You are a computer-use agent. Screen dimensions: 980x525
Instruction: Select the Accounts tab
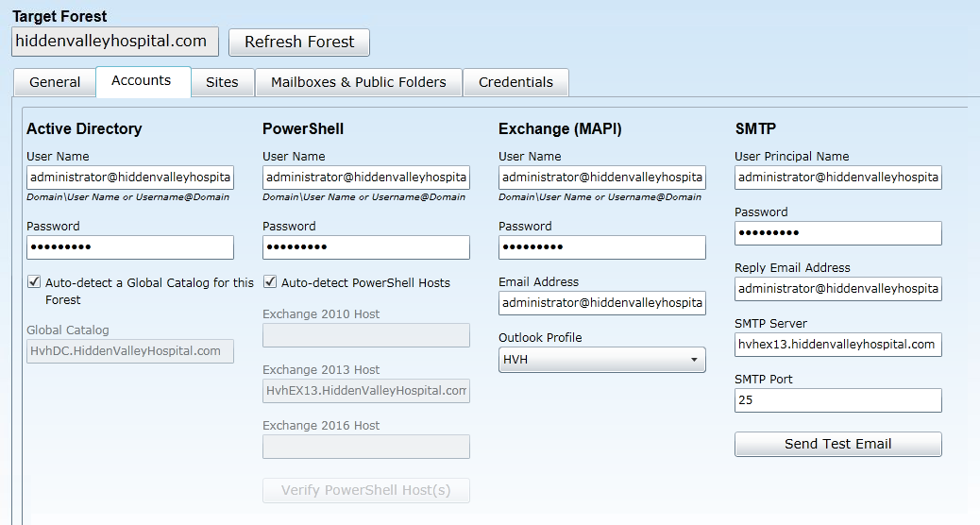[x=142, y=81]
